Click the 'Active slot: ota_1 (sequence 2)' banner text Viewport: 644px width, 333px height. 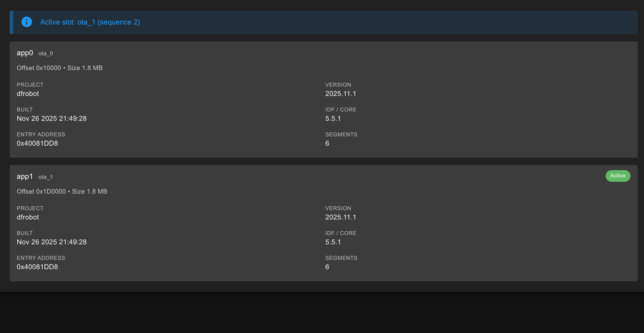point(90,22)
